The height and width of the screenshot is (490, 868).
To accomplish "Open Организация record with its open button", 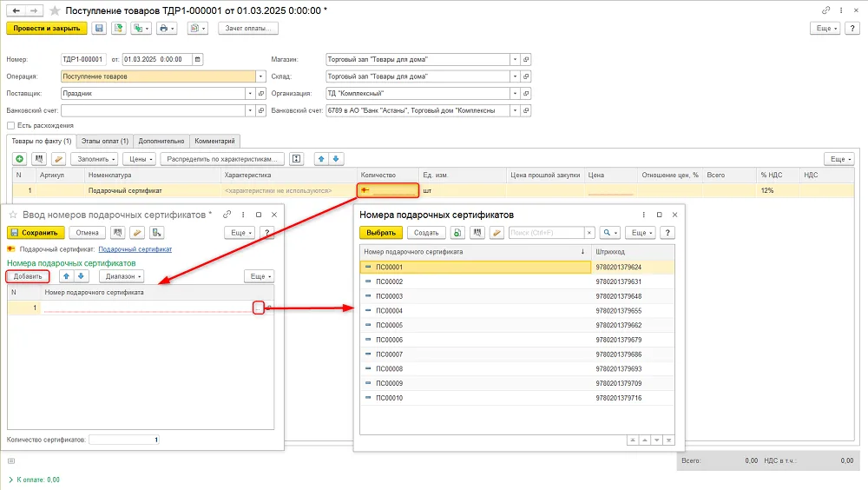I will (x=526, y=94).
